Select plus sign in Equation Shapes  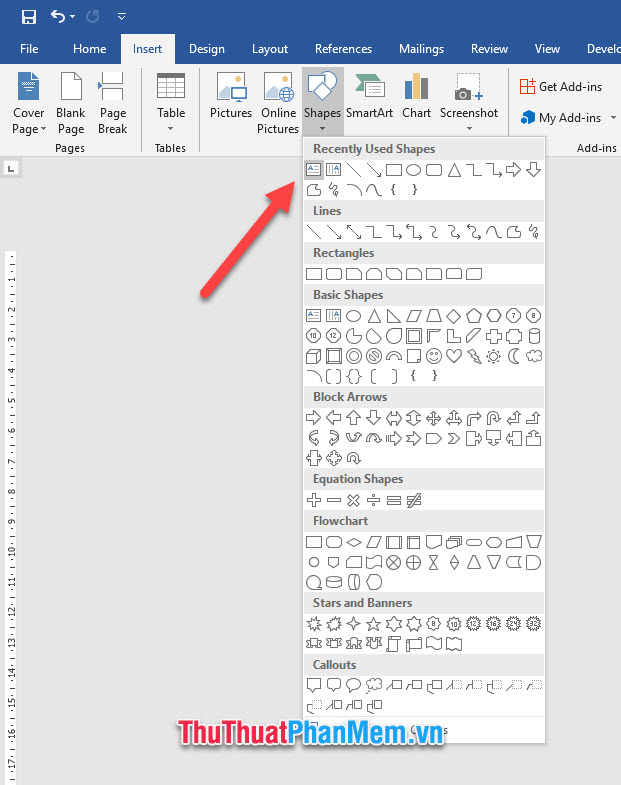click(x=314, y=500)
